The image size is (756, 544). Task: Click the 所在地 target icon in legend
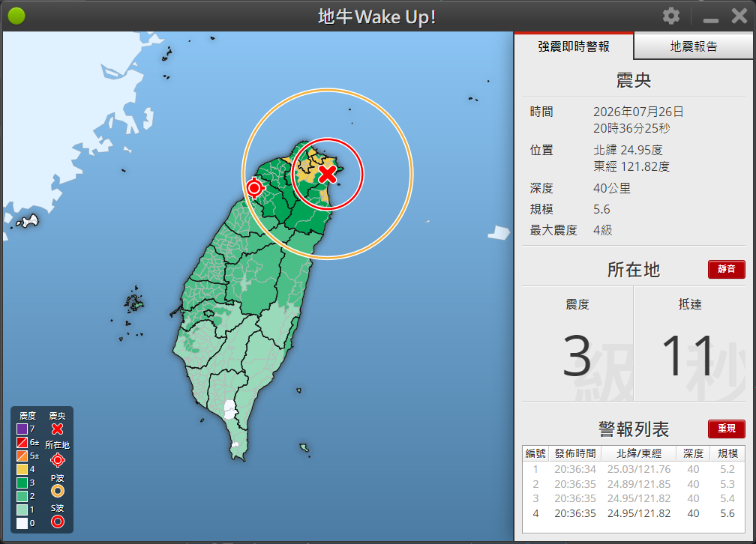(57, 460)
